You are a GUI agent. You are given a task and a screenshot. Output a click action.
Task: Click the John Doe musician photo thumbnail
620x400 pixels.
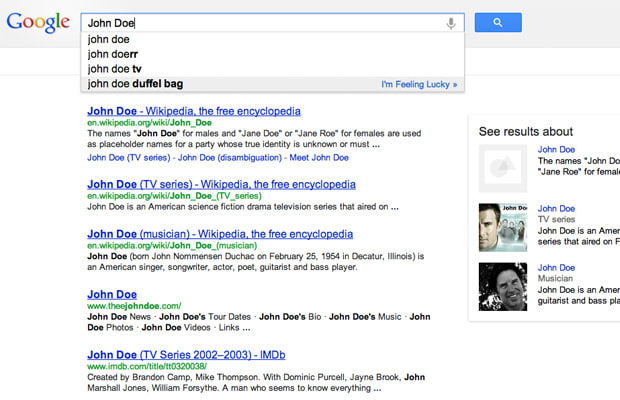point(503,287)
